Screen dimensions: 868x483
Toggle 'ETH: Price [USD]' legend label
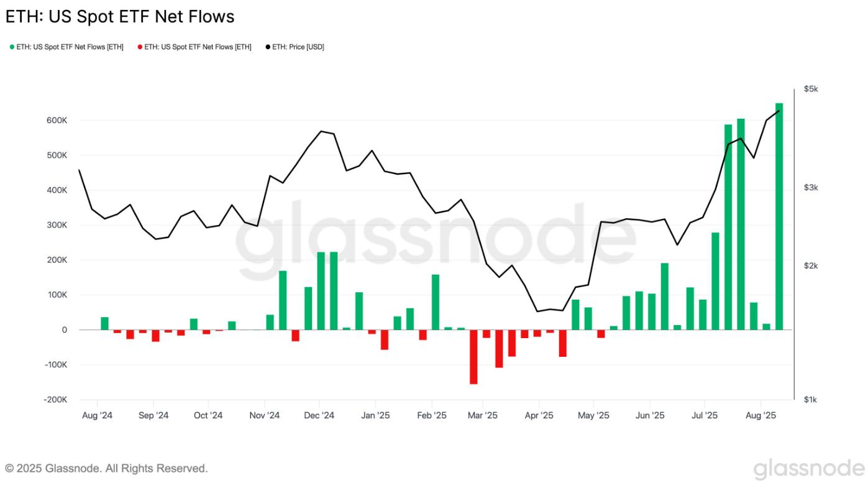(x=298, y=47)
